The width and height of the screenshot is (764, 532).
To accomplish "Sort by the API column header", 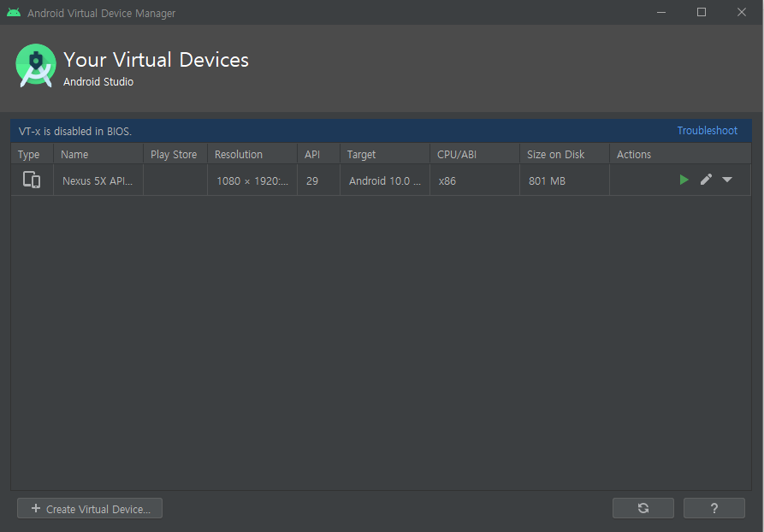I will (318, 154).
